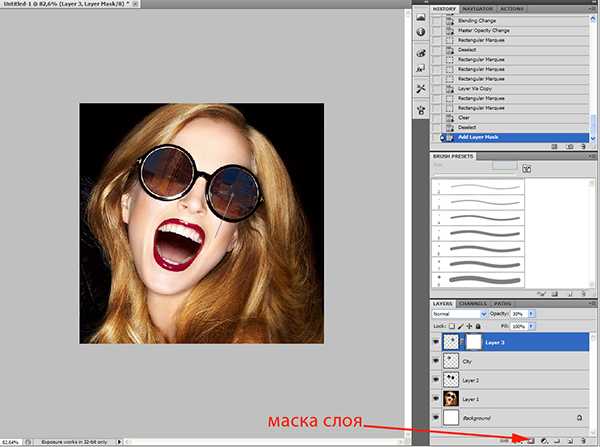This screenshot has width=600, height=447.
Task: Create a new layer icon
Action: point(570,438)
